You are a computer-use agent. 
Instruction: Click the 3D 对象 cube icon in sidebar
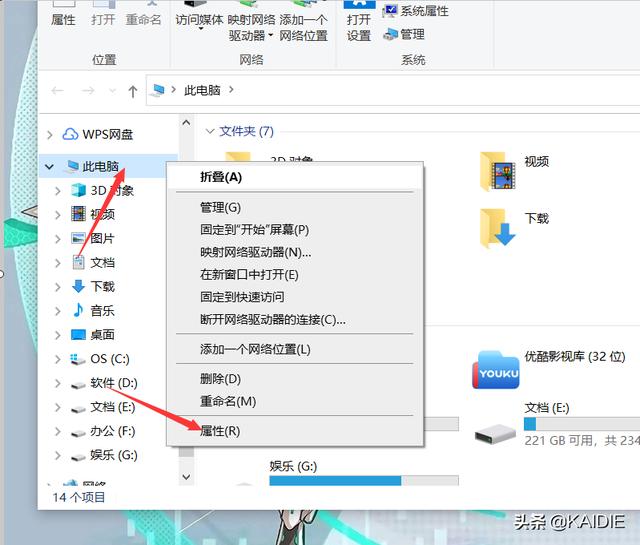(x=78, y=190)
